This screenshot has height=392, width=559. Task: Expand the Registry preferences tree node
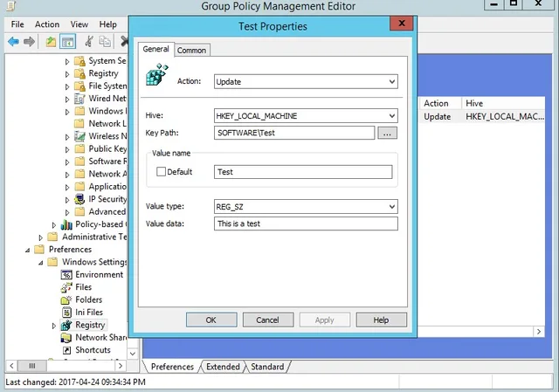(x=54, y=326)
